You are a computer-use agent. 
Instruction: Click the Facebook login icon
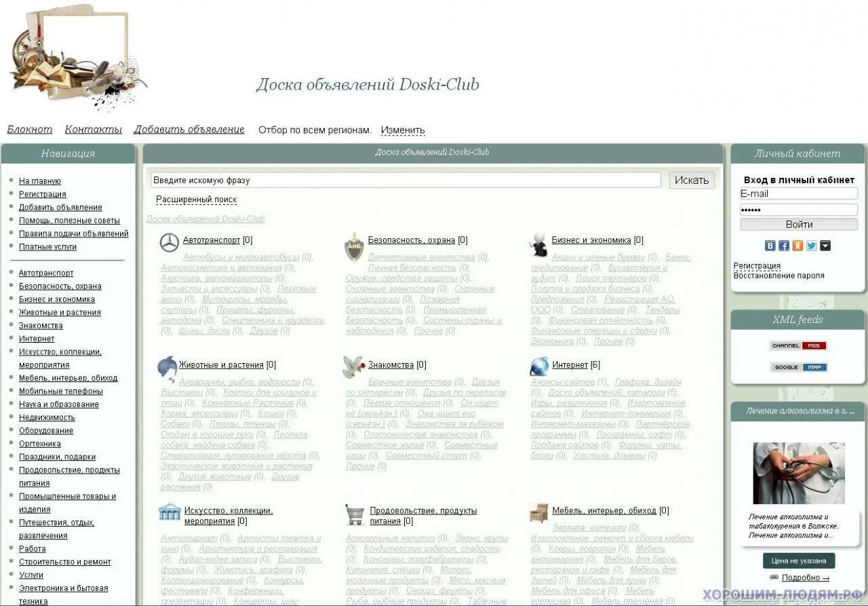[x=784, y=246]
